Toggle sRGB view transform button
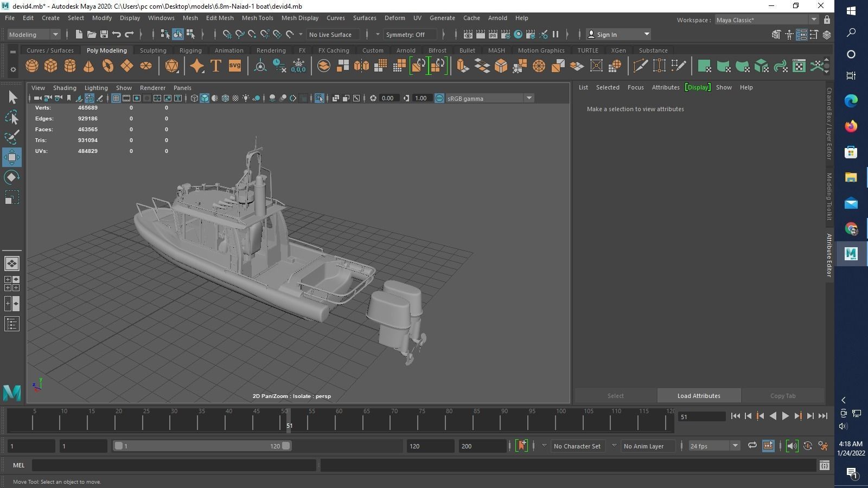This screenshot has height=488, width=868. point(439,98)
